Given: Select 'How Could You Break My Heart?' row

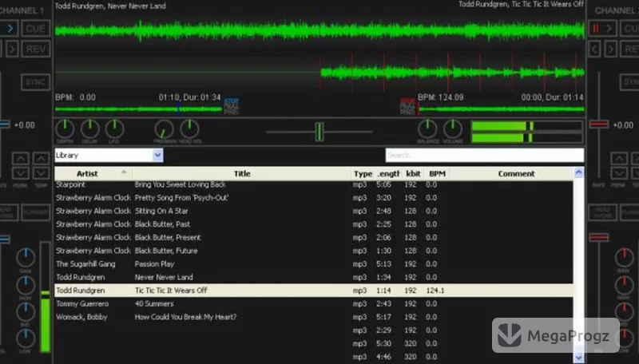Looking at the screenshot, I should tap(314, 317).
